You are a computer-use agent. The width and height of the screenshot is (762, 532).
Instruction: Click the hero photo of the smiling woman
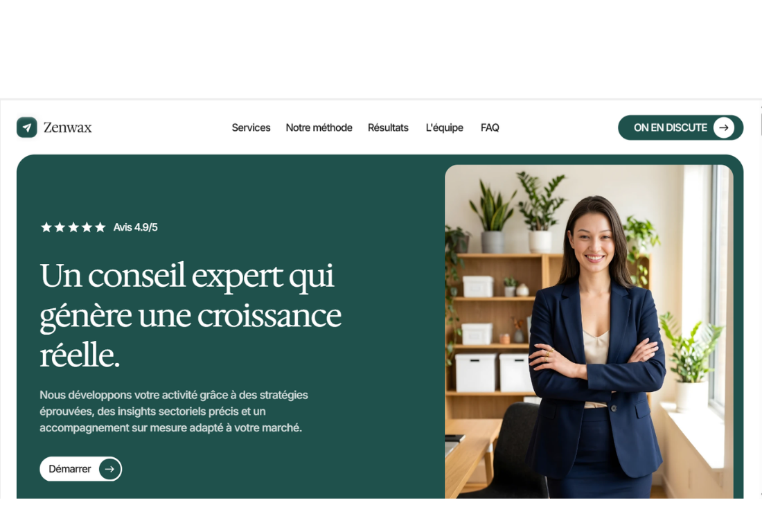point(589,331)
